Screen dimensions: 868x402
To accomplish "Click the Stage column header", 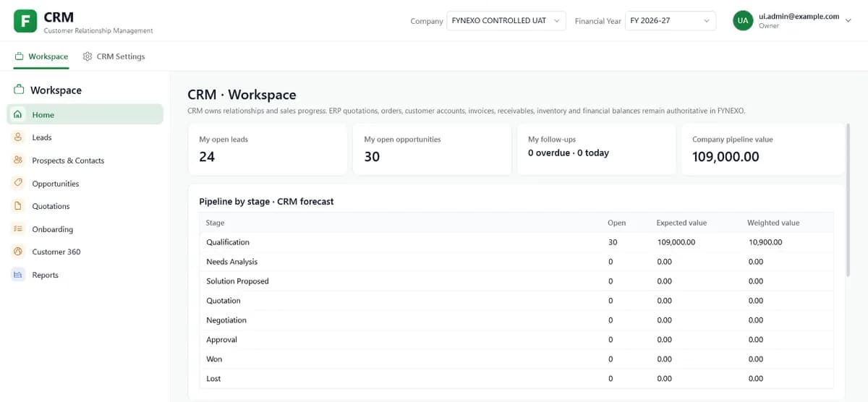I will coord(215,223).
